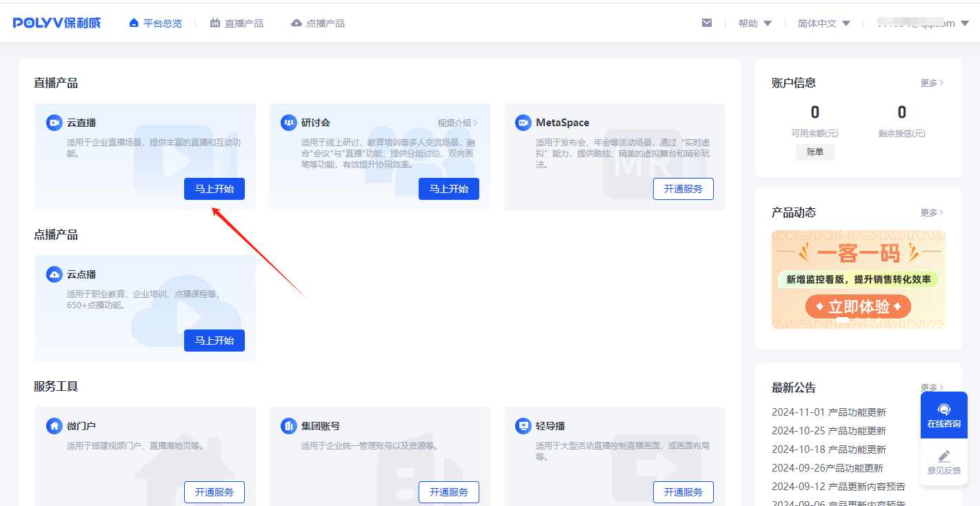The image size is (980, 506).
Task: Click the 研讨会 people icon
Action: [x=288, y=123]
